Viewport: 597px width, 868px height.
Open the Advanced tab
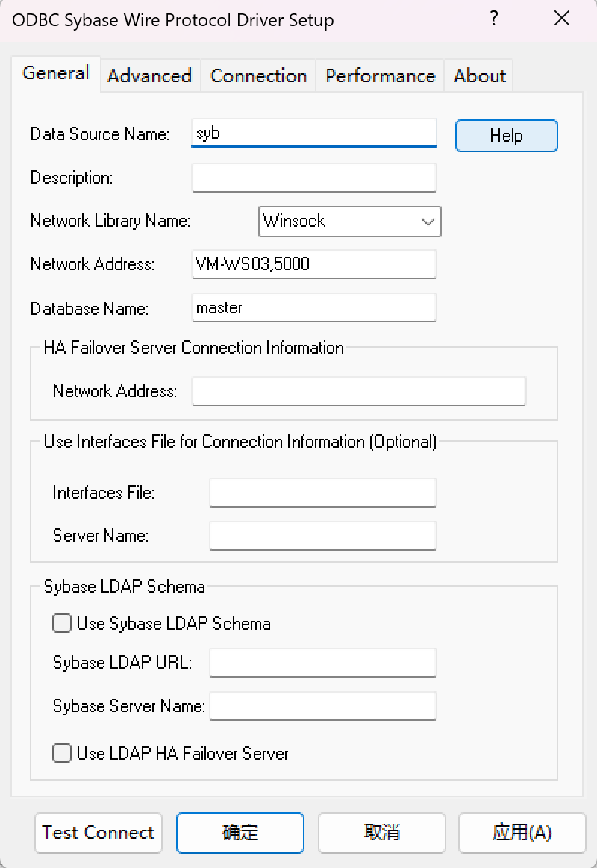point(150,76)
